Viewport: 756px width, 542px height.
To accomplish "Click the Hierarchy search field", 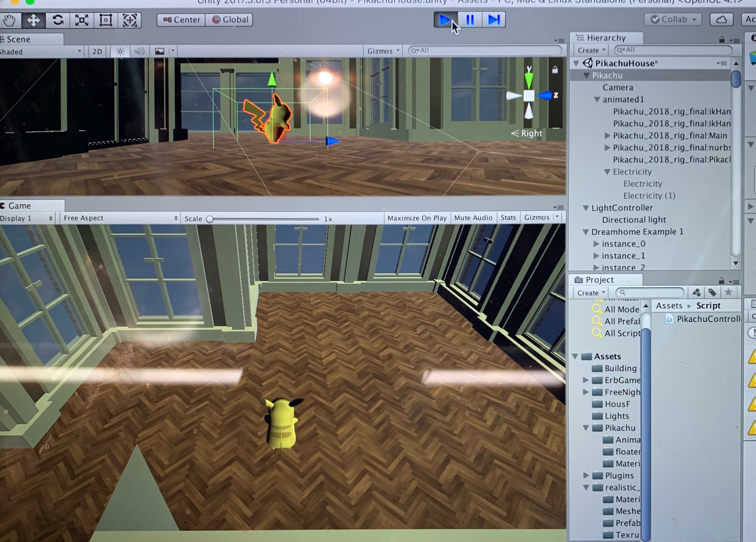I will tap(673, 50).
